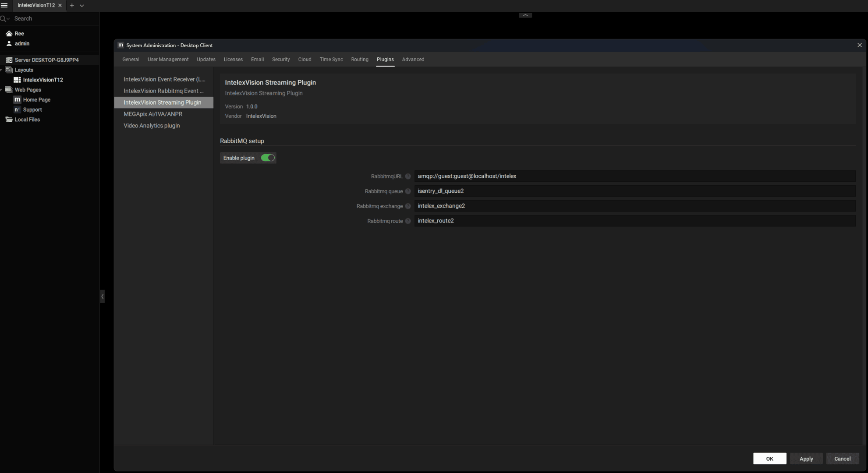Click the Rabbitmq exchange help icon
This screenshot has height=473, width=868.
408,206
